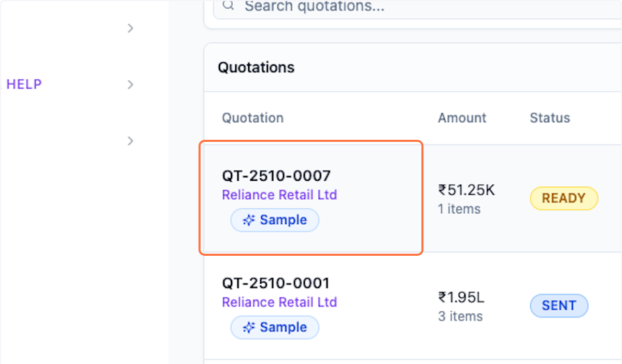This screenshot has width=622, height=364.
Task: Click sparkle icon in QT-2510-0007 Sample badge
Action: coord(249,221)
